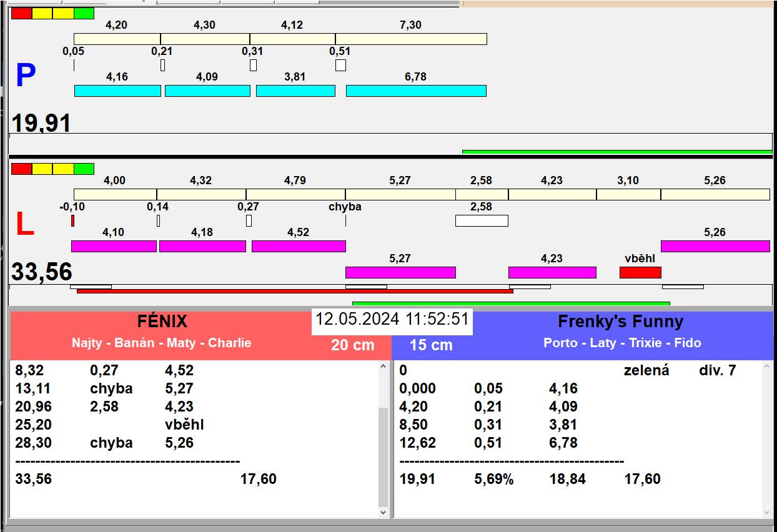Click the date 12.05.2024 11:52:51

pos(392,319)
